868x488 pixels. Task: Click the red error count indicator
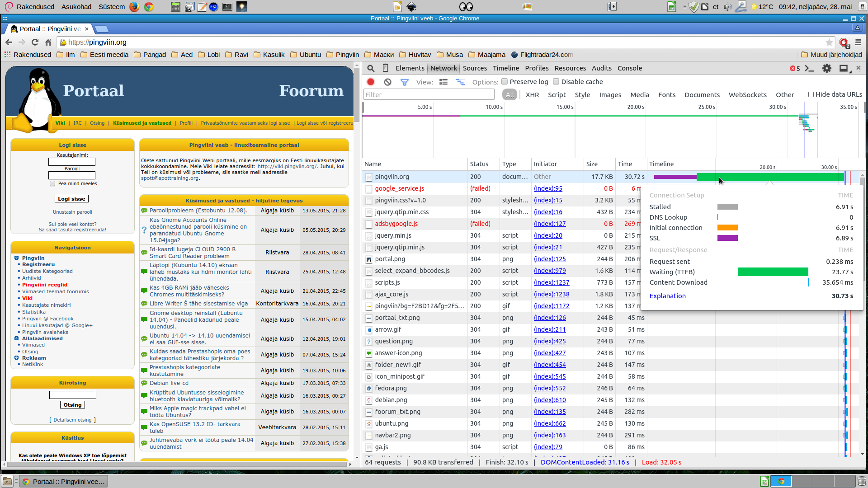tap(795, 68)
